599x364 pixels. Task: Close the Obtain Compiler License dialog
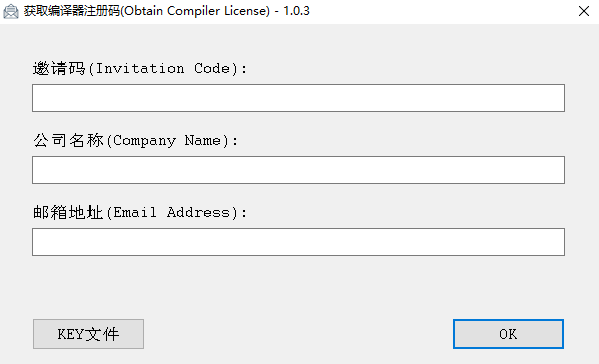pyautogui.click(x=584, y=11)
